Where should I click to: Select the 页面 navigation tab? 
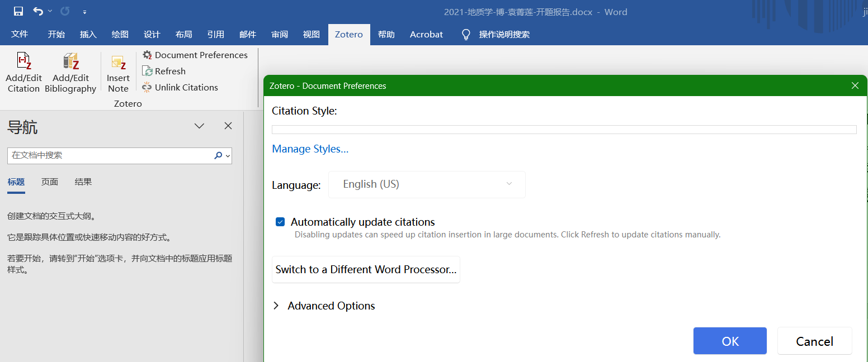[x=50, y=182]
